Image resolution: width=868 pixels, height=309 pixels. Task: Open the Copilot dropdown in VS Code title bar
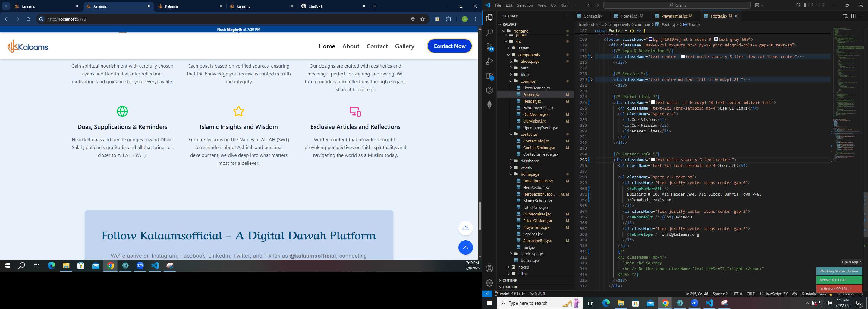762,5
